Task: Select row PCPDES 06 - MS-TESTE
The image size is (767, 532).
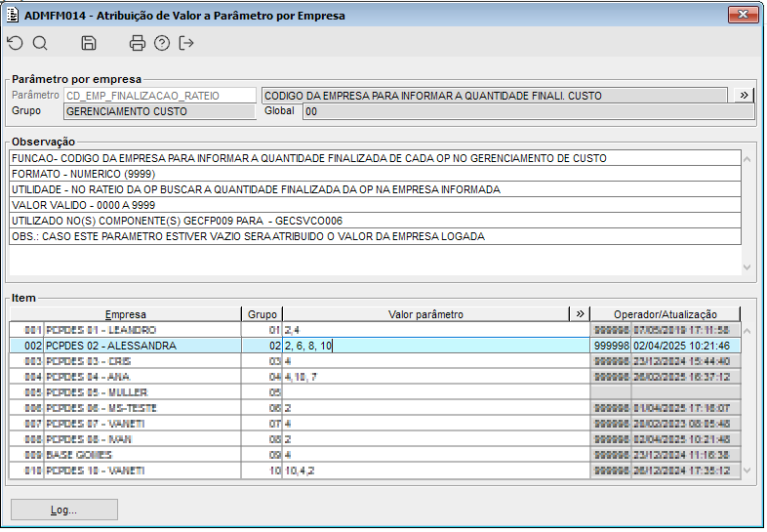Action: point(375,408)
